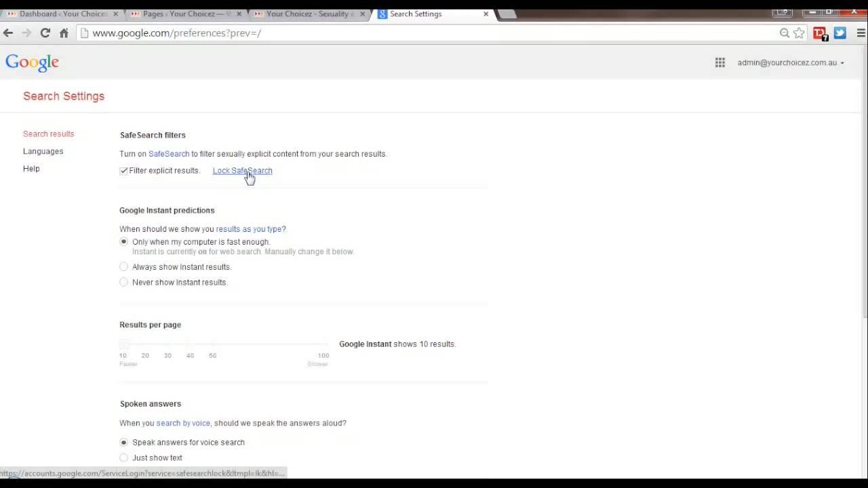Go back with the browser back arrow
The image size is (868, 488).
[x=8, y=33]
